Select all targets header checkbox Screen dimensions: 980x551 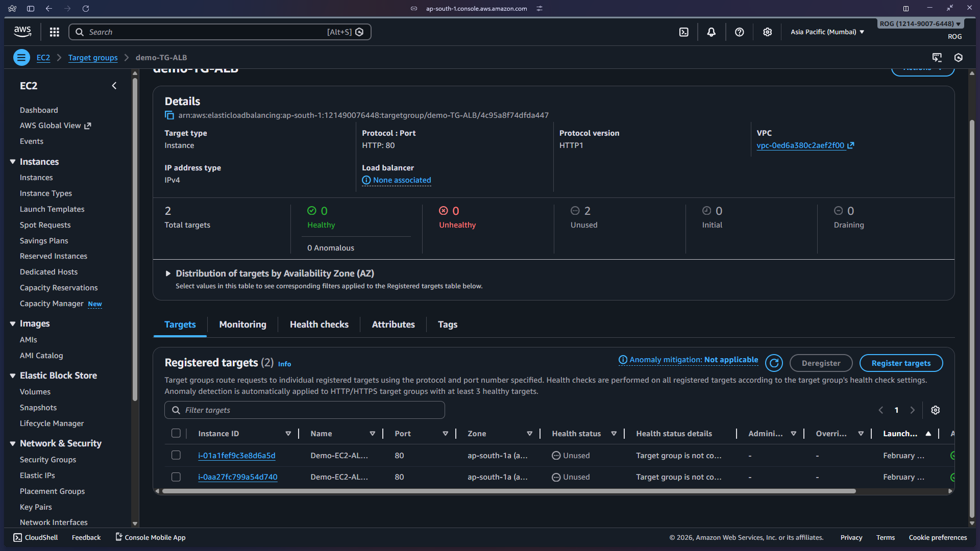pos(176,434)
